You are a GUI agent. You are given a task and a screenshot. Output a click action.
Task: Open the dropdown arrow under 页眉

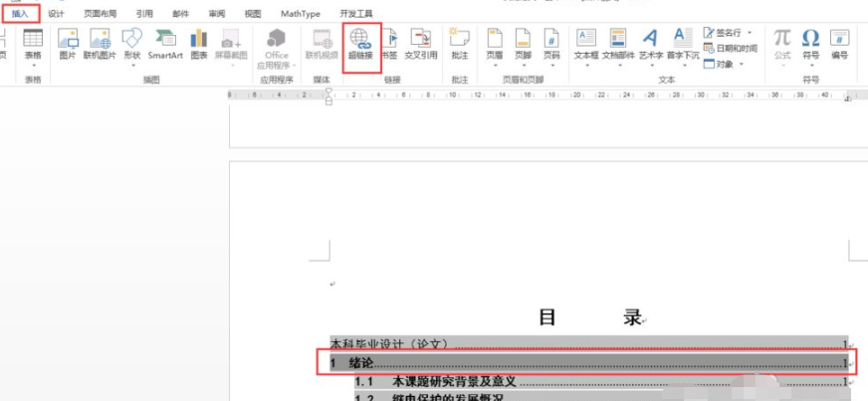(x=495, y=66)
